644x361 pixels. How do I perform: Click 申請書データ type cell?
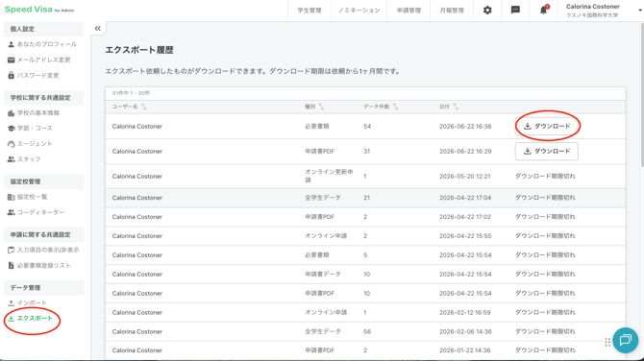(323, 274)
